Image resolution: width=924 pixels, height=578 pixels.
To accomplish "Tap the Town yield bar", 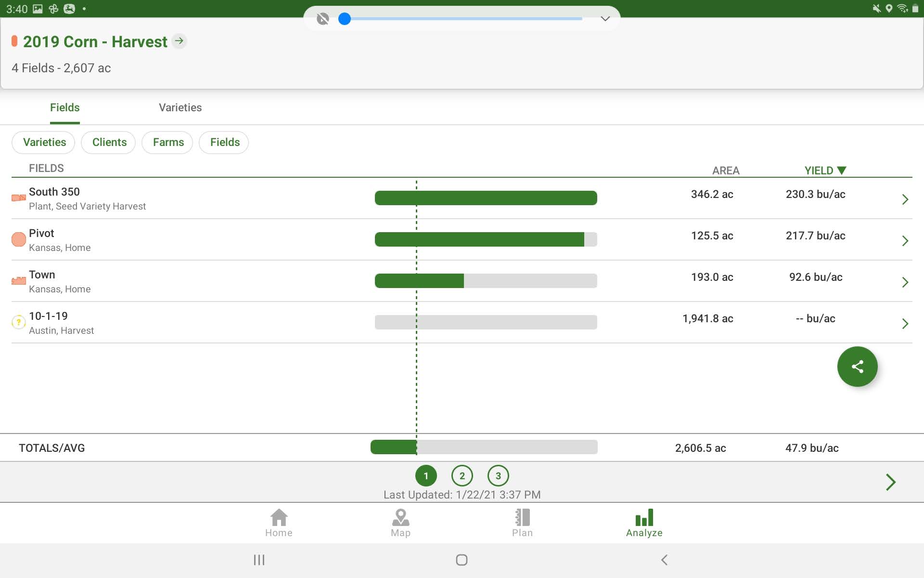I will point(486,281).
